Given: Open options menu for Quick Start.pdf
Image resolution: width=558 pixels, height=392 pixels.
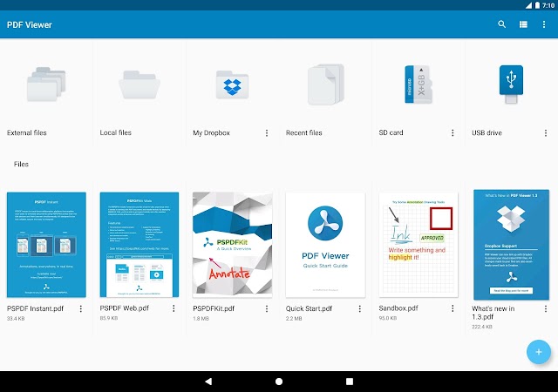Looking at the screenshot, I should (x=360, y=308).
